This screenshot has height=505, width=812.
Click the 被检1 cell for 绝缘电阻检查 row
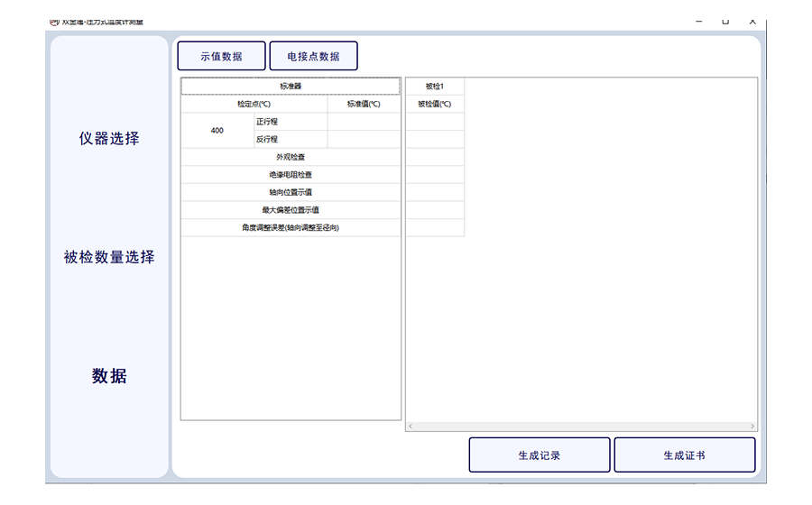[435, 175]
